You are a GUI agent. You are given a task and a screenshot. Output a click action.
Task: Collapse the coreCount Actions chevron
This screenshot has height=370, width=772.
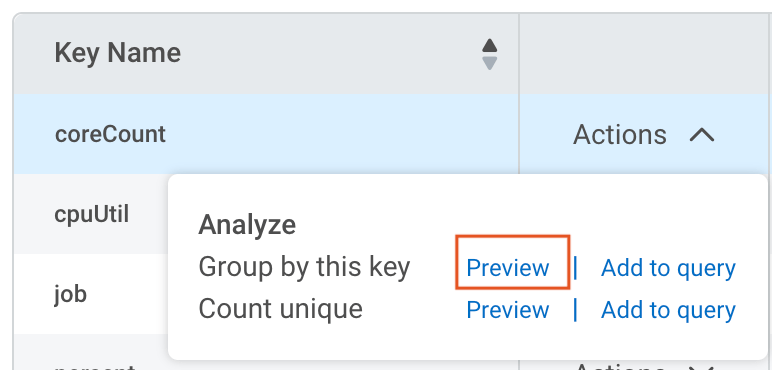(702, 134)
